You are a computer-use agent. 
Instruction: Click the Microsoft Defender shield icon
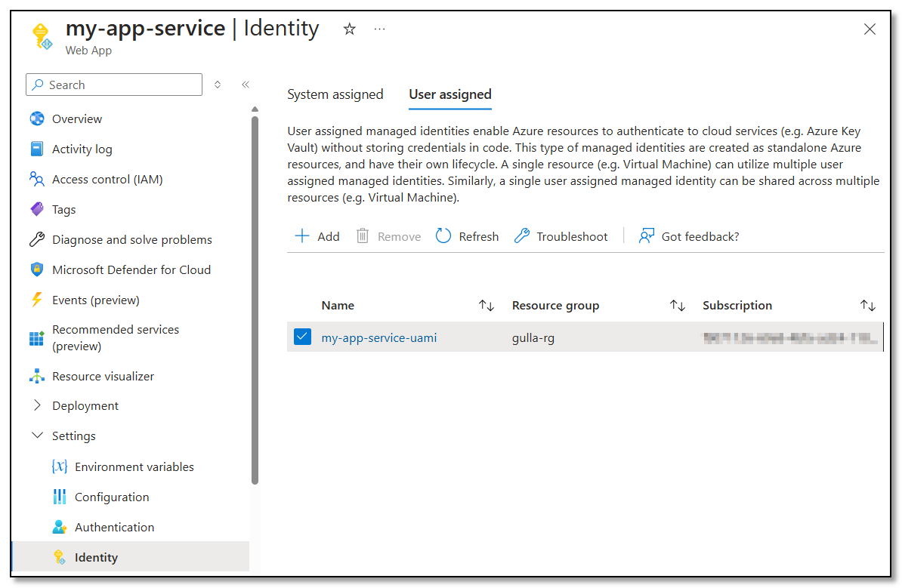[x=37, y=269]
